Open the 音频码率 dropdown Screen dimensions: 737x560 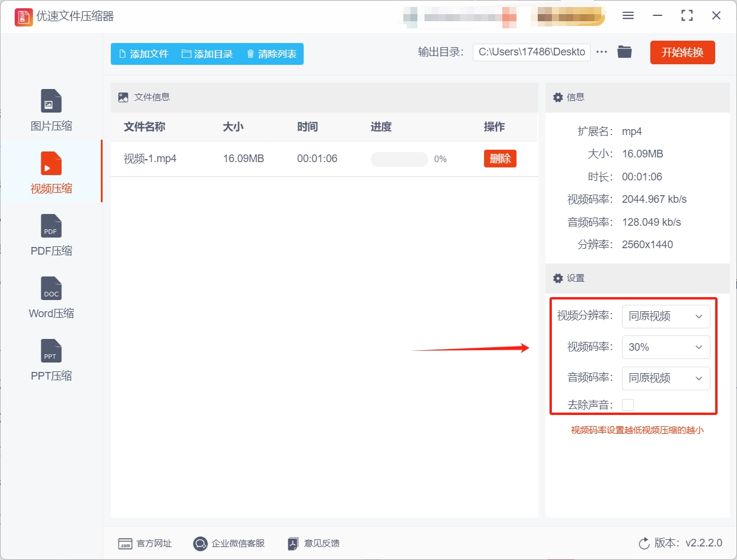[x=666, y=378]
